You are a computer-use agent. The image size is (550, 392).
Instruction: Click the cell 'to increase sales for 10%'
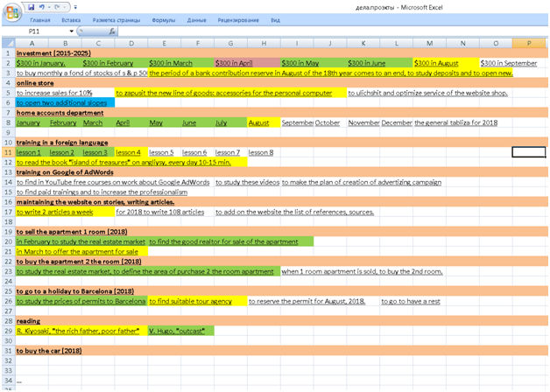(x=54, y=93)
